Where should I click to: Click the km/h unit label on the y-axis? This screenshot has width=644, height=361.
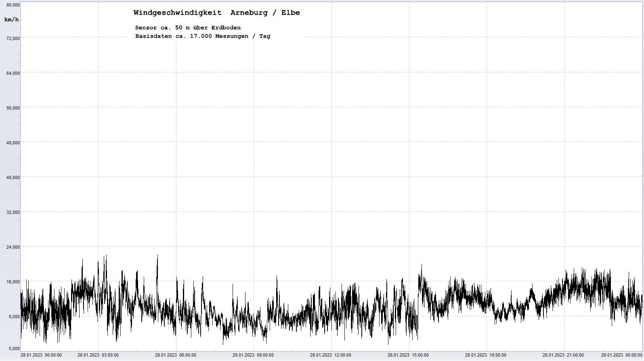click(x=11, y=19)
